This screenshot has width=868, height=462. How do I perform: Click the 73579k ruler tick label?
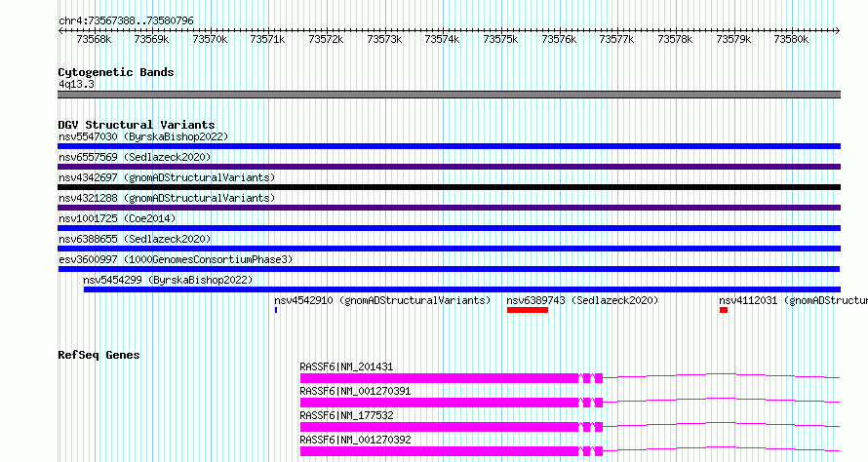coord(733,39)
